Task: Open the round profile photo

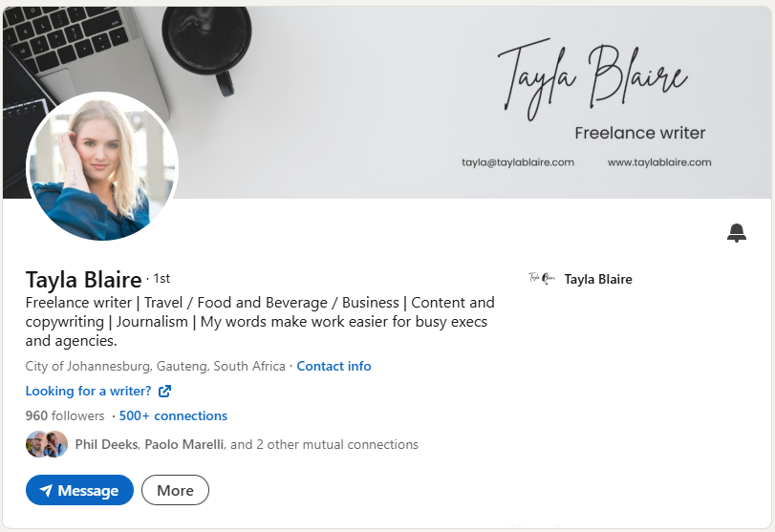Action: (102, 166)
